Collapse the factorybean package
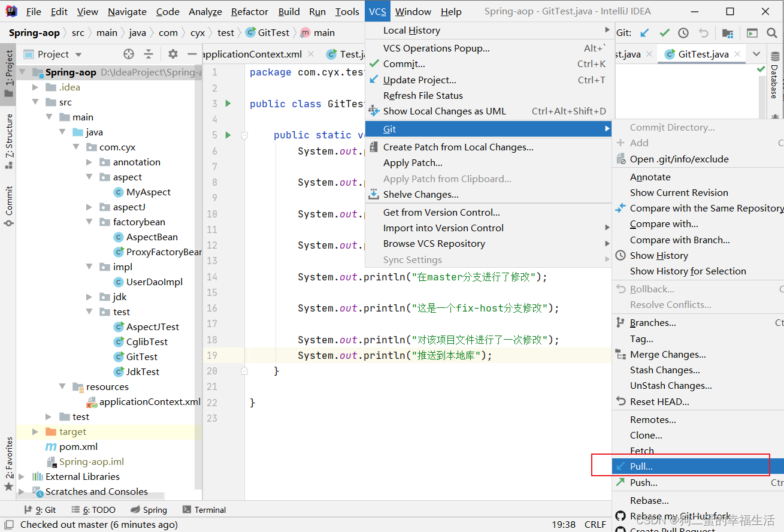This screenshot has height=532, width=784. tap(89, 222)
